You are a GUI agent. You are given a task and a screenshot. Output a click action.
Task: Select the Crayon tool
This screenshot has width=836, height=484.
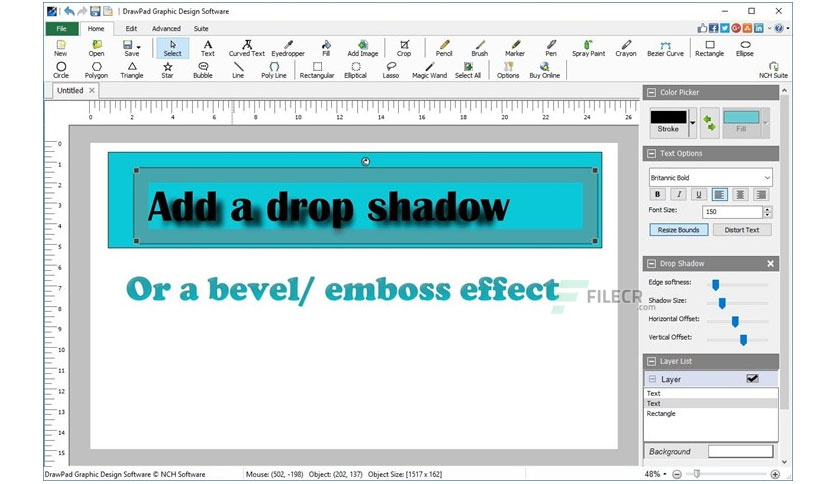tap(625, 48)
